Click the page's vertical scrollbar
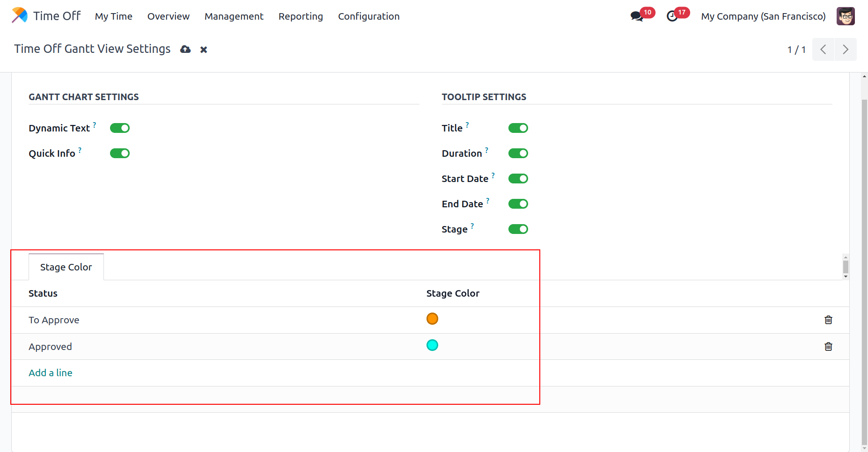Screen dimensions: 868x452 pos(864,271)
